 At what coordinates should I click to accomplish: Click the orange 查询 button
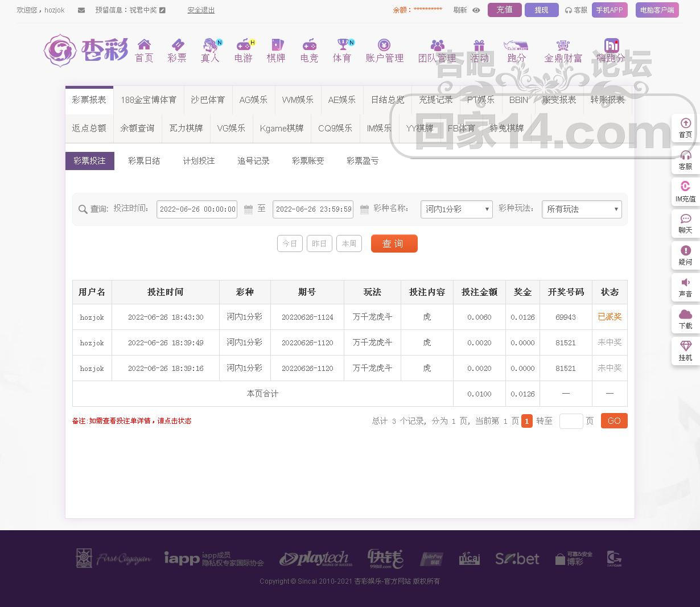(394, 243)
